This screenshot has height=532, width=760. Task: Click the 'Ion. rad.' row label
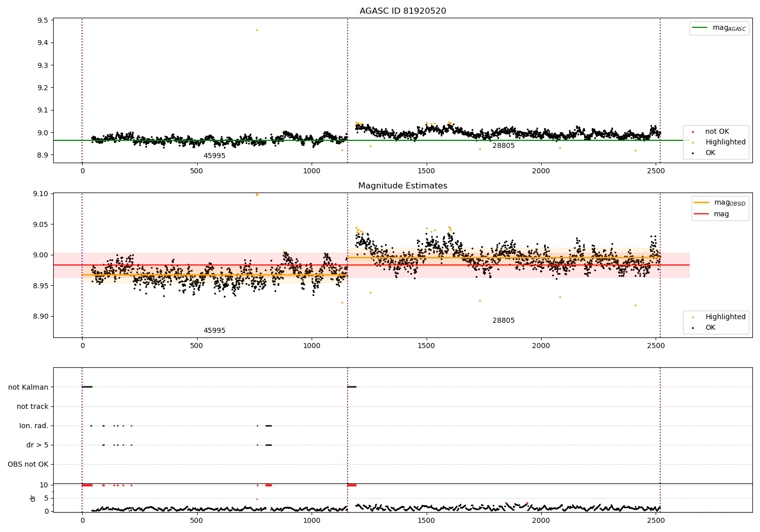pyautogui.click(x=34, y=426)
